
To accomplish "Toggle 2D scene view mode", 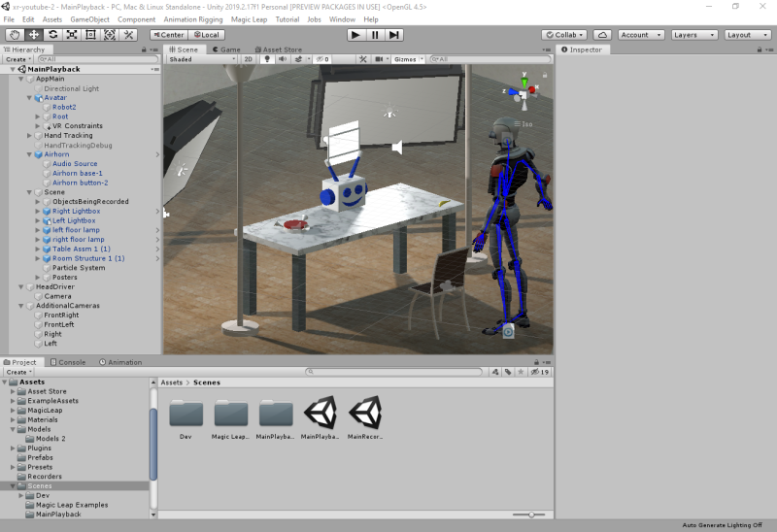I will click(x=249, y=59).
